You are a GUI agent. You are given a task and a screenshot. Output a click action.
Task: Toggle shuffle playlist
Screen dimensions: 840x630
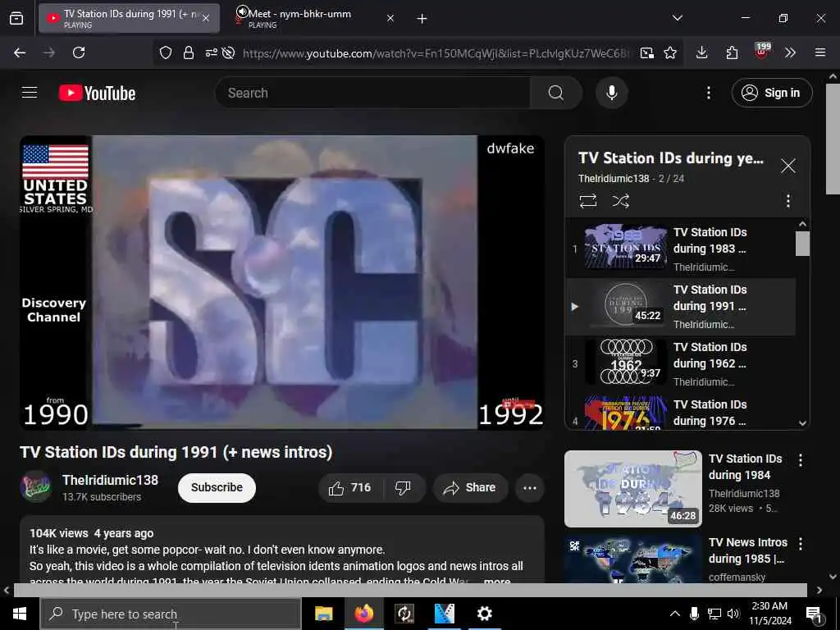[x=620, y=201]
